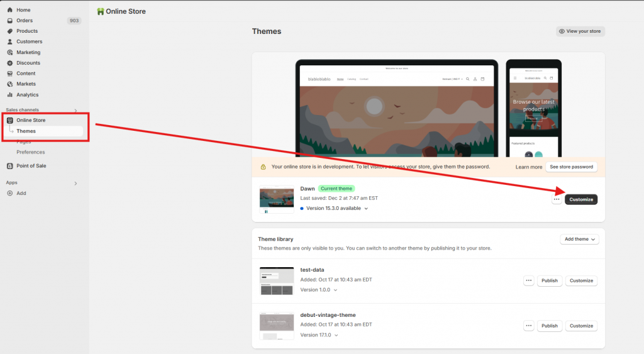Click the Theme library heading
The width and height of the screenshot is (644, 354).
coord(275,239)
